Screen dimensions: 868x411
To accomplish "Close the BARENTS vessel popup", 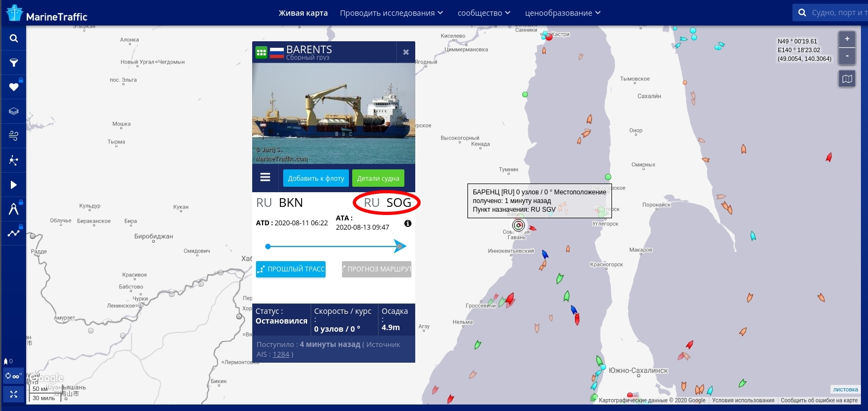I will [x=405, y=52].
